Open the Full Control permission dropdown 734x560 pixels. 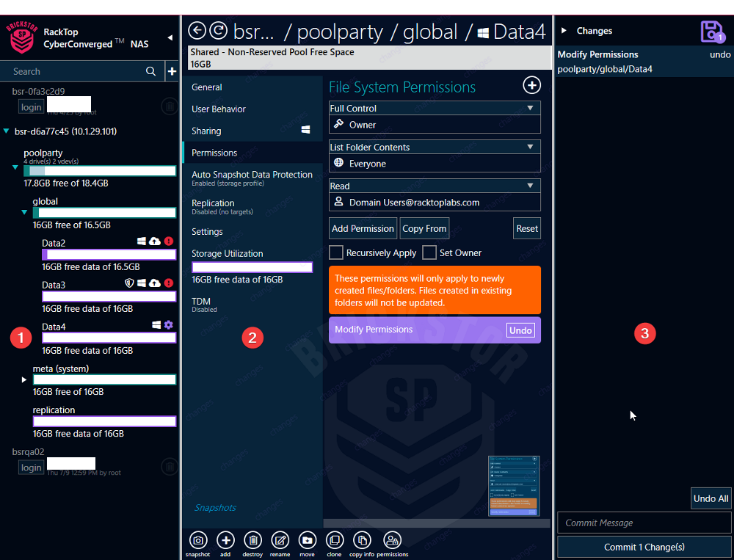[531, 108]
